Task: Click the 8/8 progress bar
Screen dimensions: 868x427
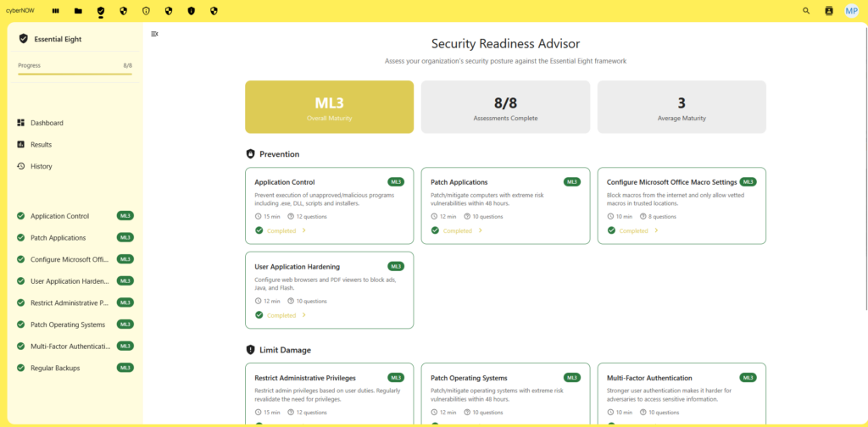Action: (x=75, y=74)
